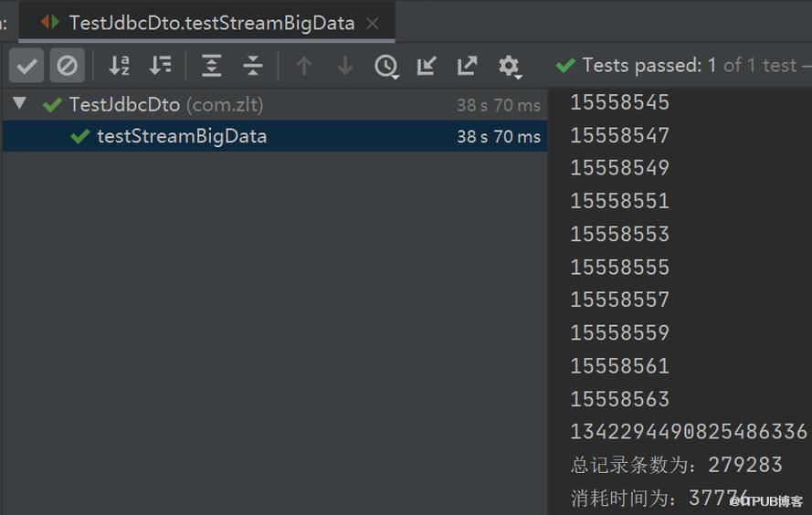Click the green check on testStreamBigData

click(x=80, y=136)
